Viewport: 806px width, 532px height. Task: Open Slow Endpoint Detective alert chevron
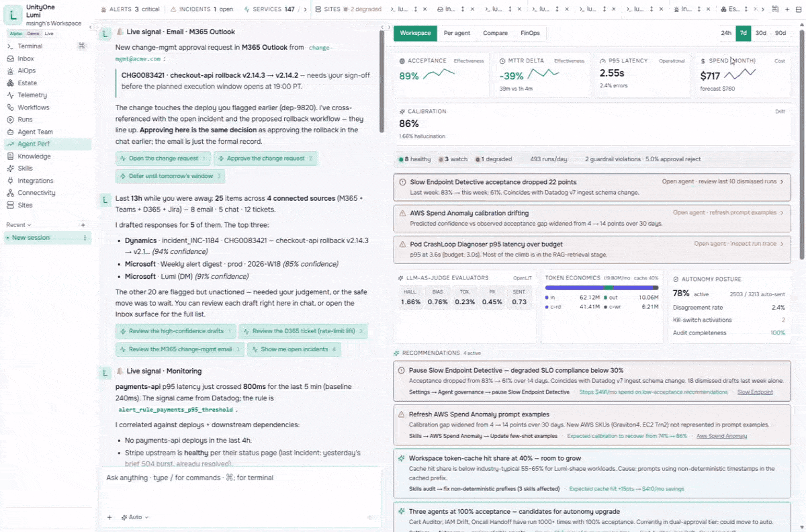pos(782,182)
